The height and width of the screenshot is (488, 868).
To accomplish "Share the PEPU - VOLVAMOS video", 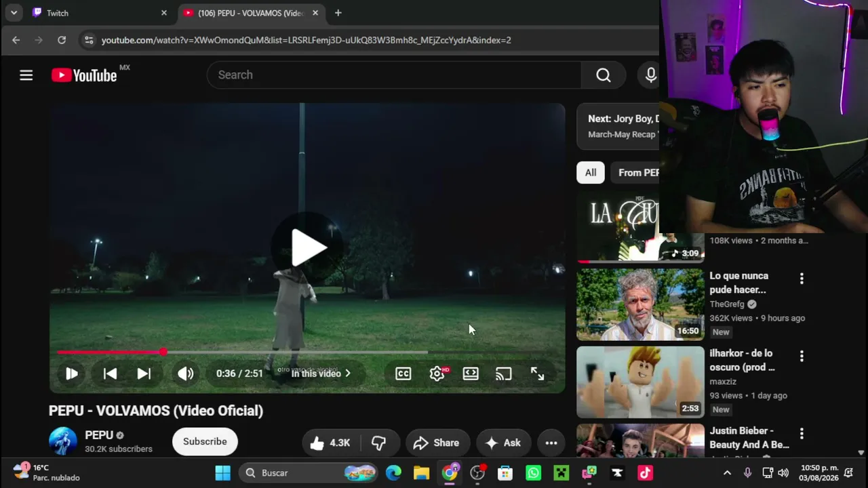I will (437, 443).
